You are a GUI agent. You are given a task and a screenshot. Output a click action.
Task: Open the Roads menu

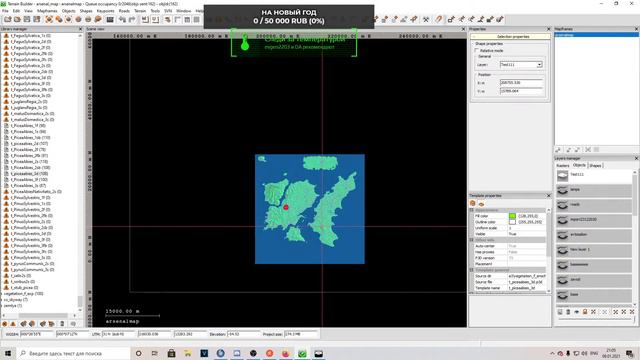click(124, 11)
